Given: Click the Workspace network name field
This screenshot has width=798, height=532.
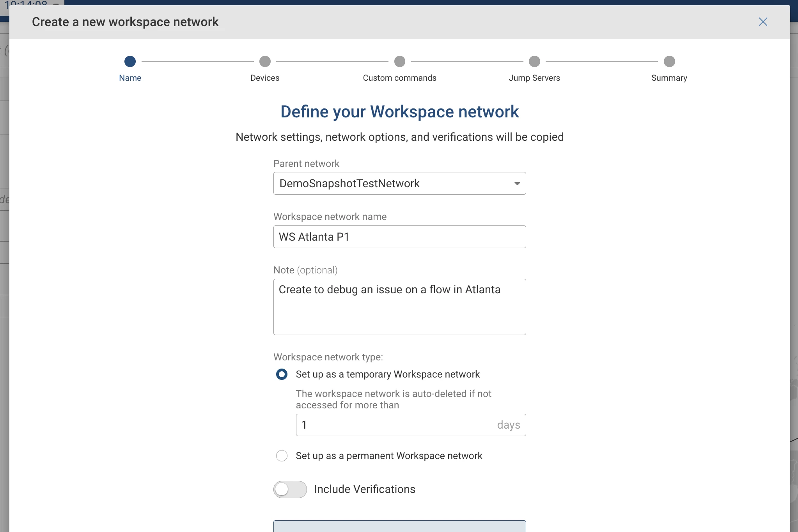Looking at the screenshot, I should (x=399, y=237).
